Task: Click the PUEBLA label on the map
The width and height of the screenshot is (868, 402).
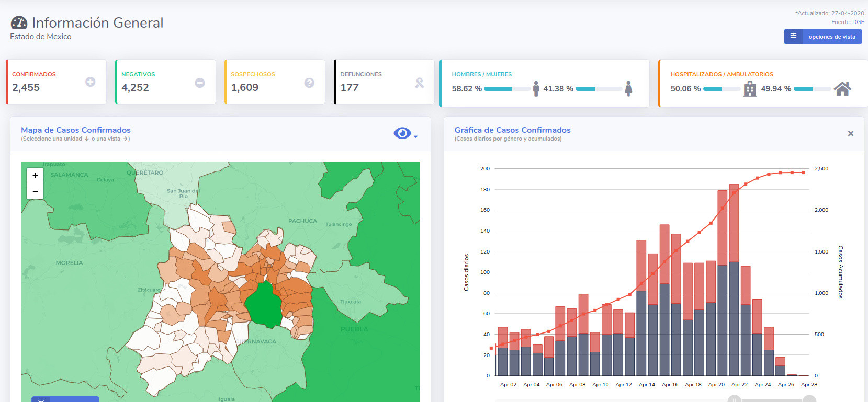Action: (x=354, y=329)
